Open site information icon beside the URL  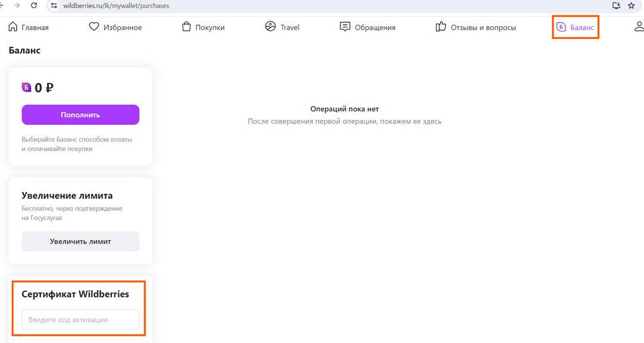(54, 5)
